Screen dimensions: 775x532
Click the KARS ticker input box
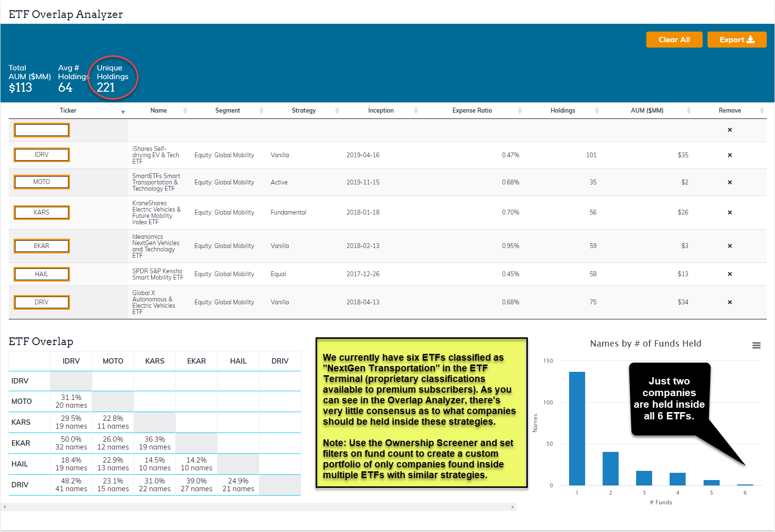click(x=42, y=213)
